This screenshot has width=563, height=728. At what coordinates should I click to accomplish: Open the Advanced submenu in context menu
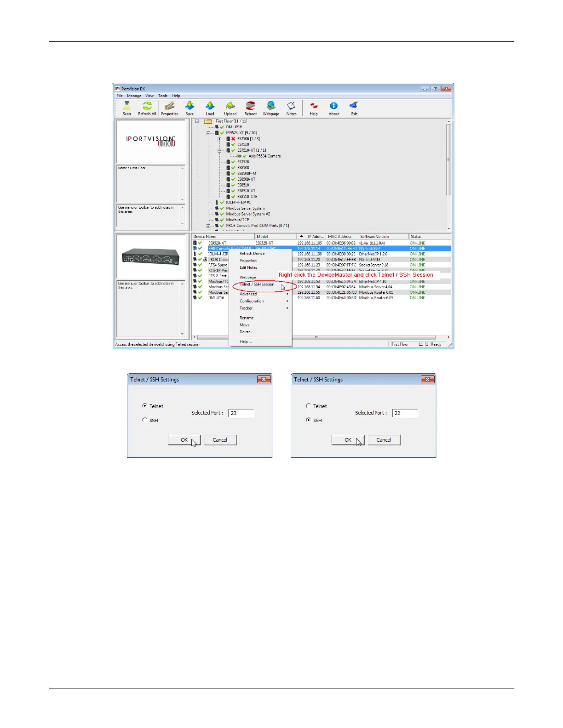point(260,294)
